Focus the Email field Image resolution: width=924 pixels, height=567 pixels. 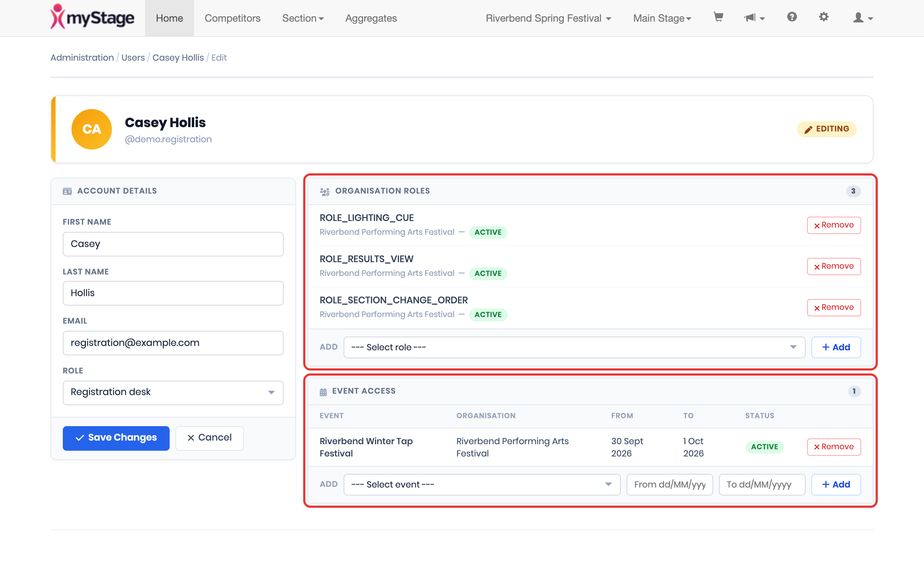[173, 343]
